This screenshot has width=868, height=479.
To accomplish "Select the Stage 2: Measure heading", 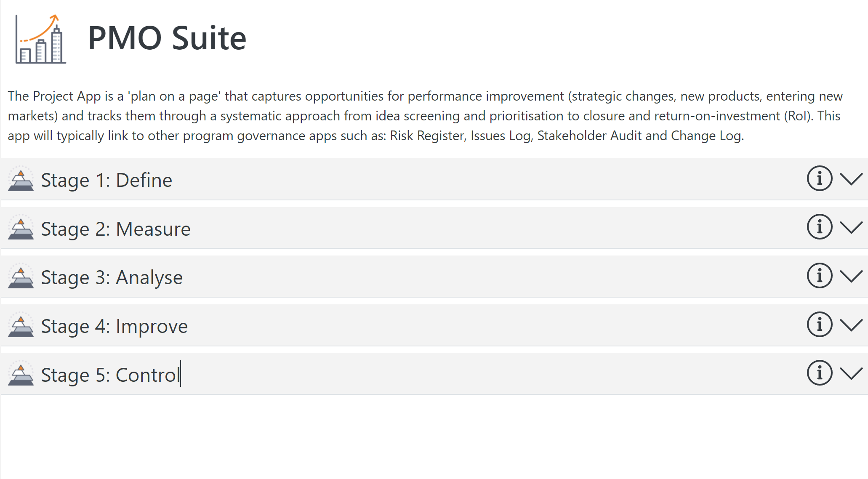I will point(116,229).
